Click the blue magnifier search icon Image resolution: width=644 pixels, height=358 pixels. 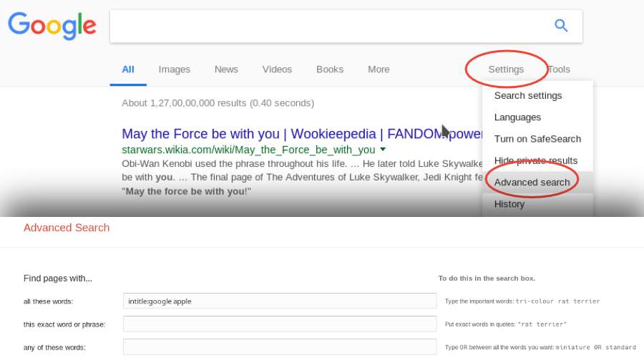[561, 26]
